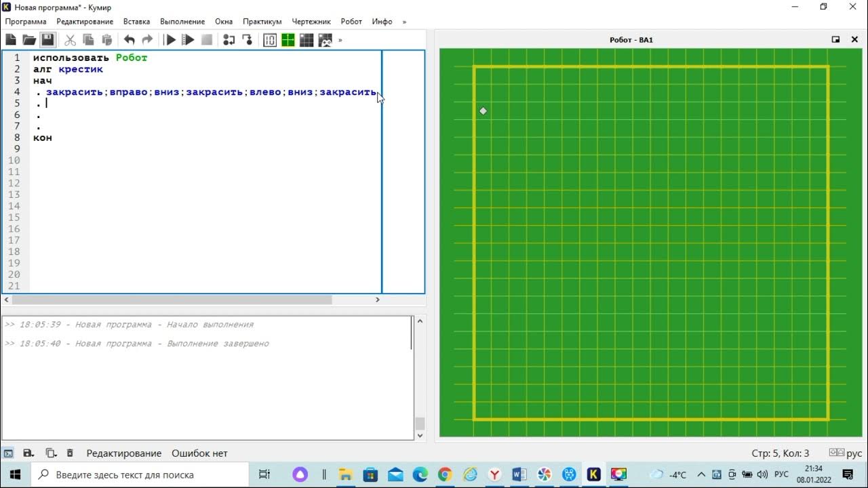Click the Robot diamond marker on field

click(483, 110)
